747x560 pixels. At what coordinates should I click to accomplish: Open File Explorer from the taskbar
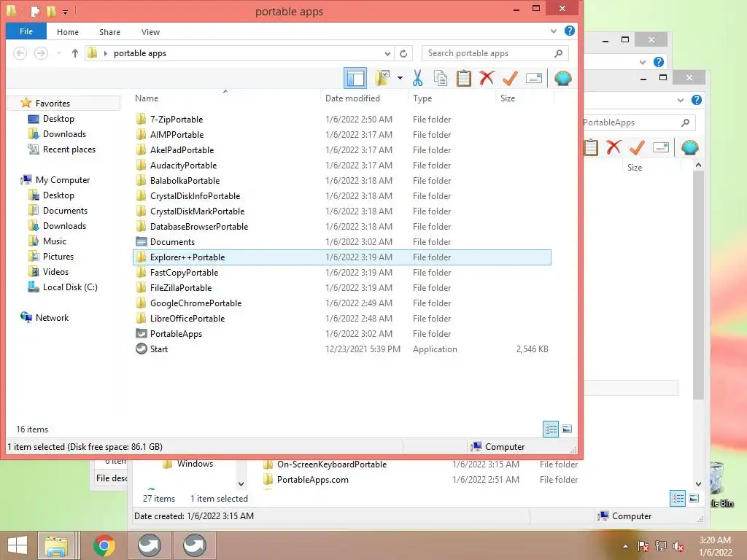[56, 545]
